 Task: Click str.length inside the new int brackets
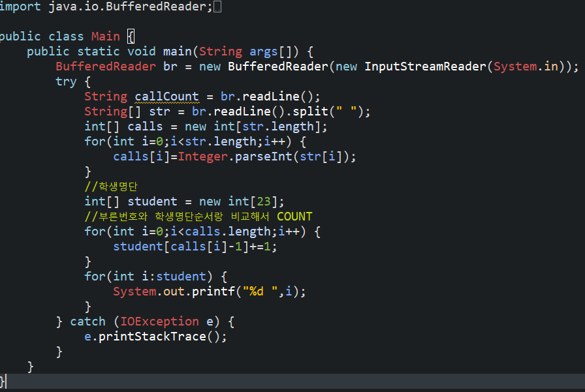point(278,127)
